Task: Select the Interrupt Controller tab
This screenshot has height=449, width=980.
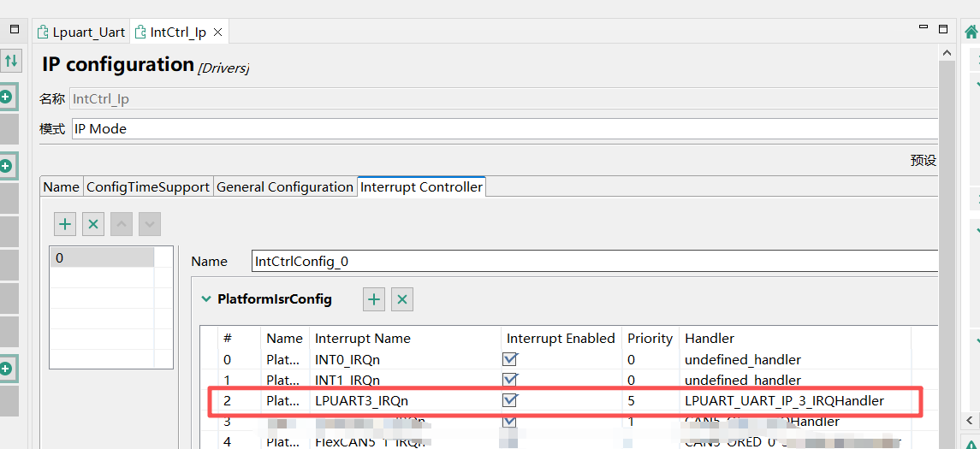Action: 421,186
